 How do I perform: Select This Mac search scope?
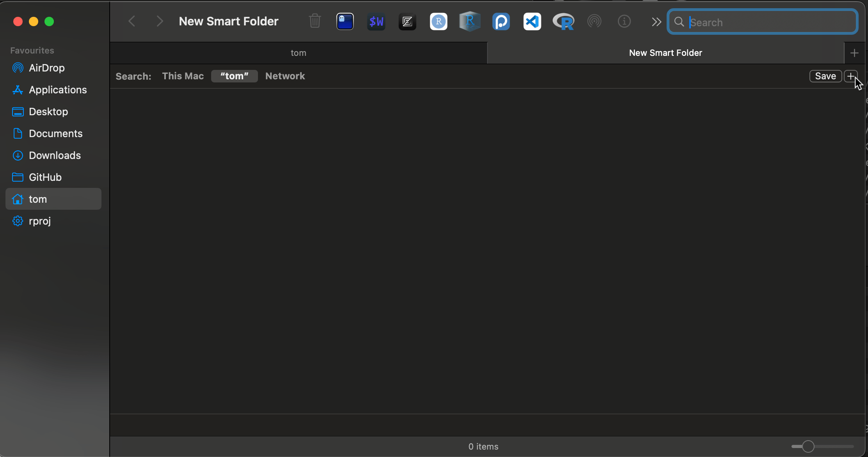[182, 75]
